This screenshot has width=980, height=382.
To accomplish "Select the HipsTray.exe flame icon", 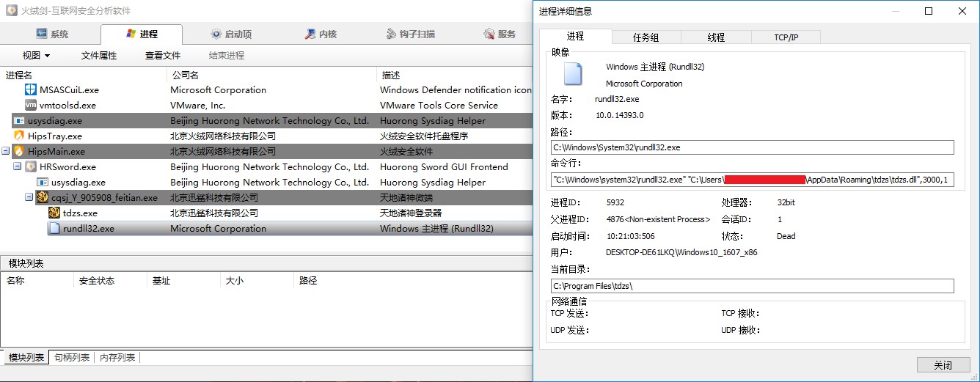I will click(x=19, y=136).
